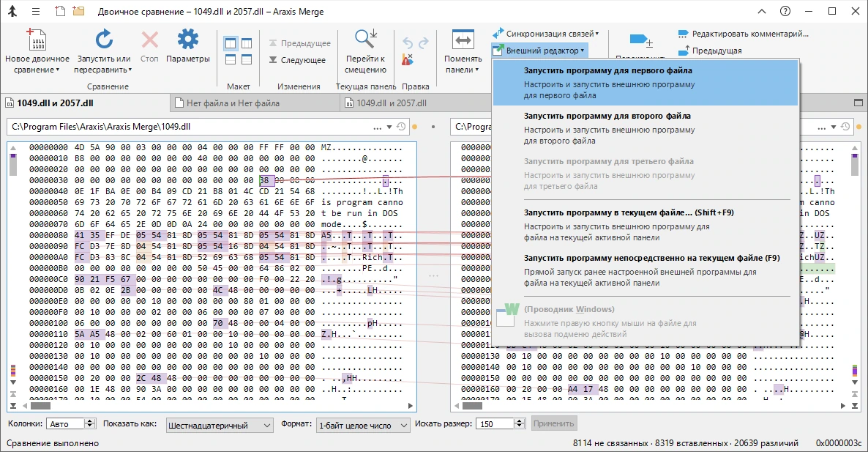Click Перейти к смещению magnifier icon
The height and width of the screenshot is (452, 868).
tap(365, 39)
